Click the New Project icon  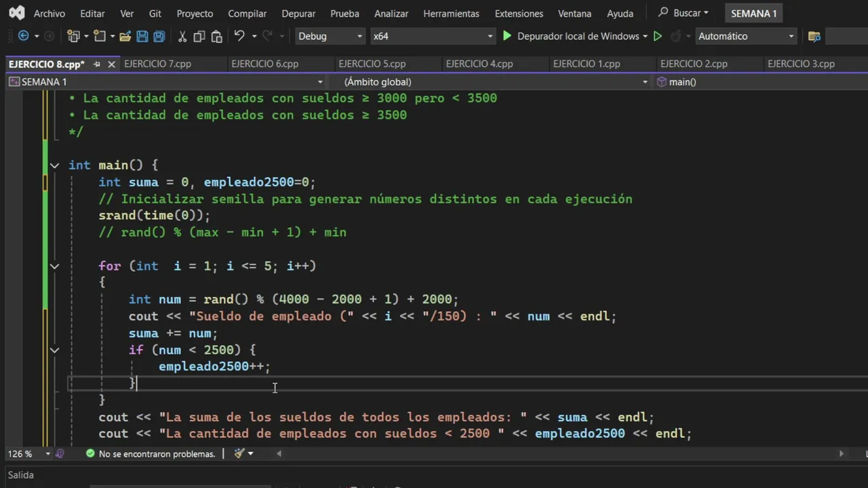pos(73,36)
